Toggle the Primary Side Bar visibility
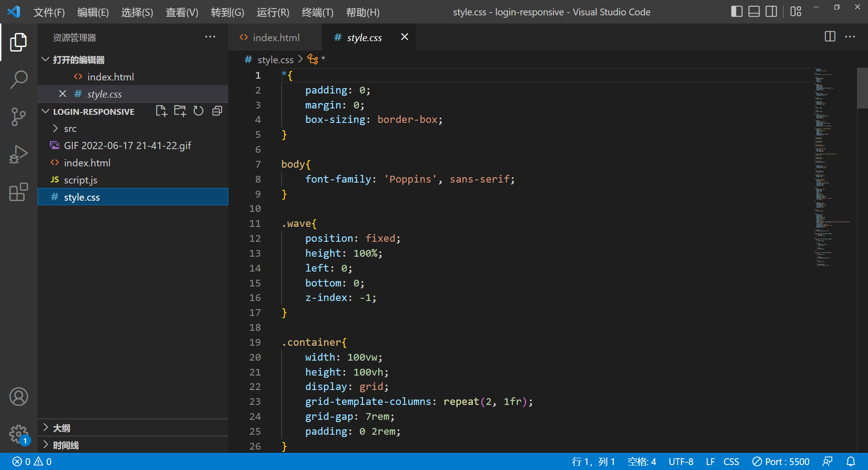This screenshot has height=470, width=868. pyautogui.click(x=736, y=11)
